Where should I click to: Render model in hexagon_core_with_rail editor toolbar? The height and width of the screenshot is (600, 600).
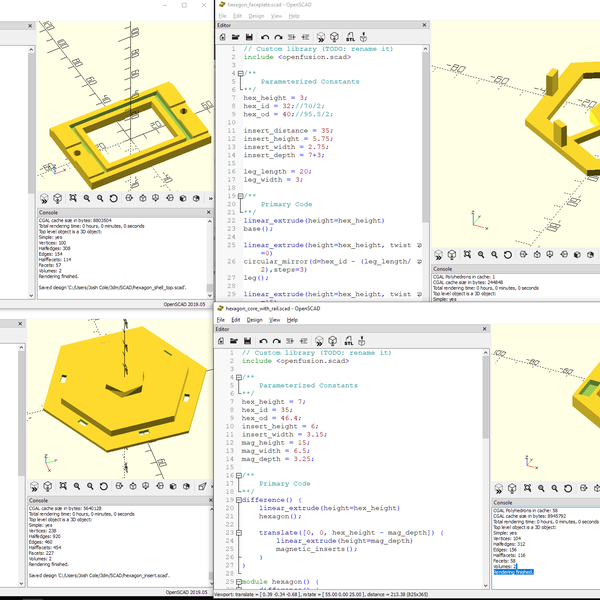coord(333,341)
